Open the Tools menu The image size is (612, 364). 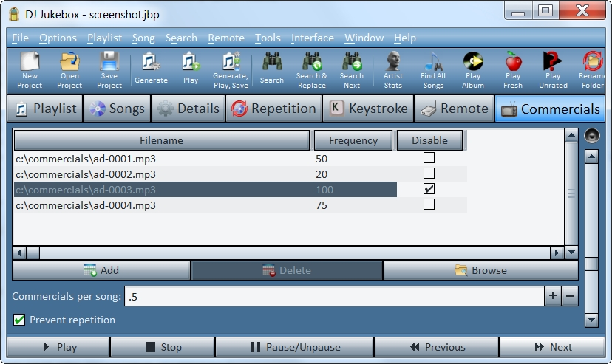[x=268, y=38]
